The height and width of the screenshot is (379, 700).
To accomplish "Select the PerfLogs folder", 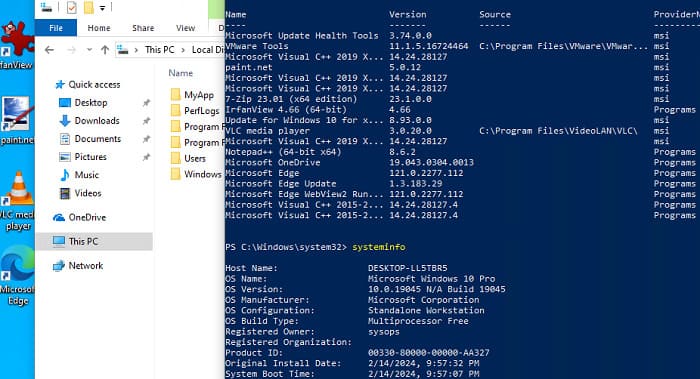I will pyautogui.click(x=201, y=111).
